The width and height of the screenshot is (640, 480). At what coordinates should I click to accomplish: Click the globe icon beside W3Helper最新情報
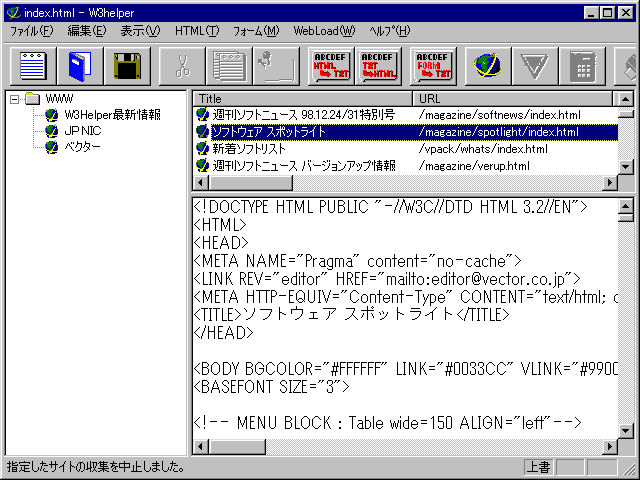[x=51, y=115]
